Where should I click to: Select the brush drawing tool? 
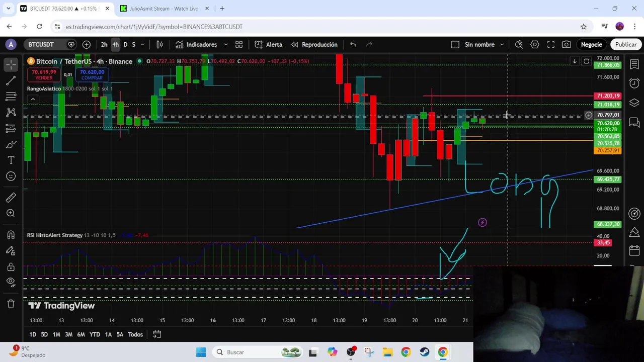coord(11,144)
